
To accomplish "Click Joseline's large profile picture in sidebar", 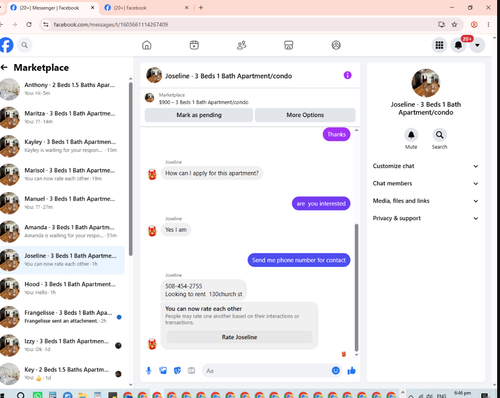I will click(x=426, y=83).
